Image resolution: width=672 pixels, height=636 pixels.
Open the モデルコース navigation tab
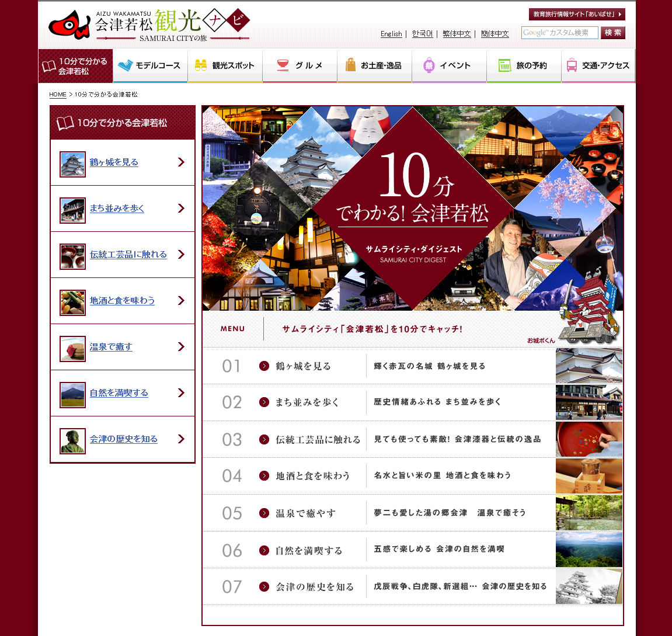tap(150, 65)
